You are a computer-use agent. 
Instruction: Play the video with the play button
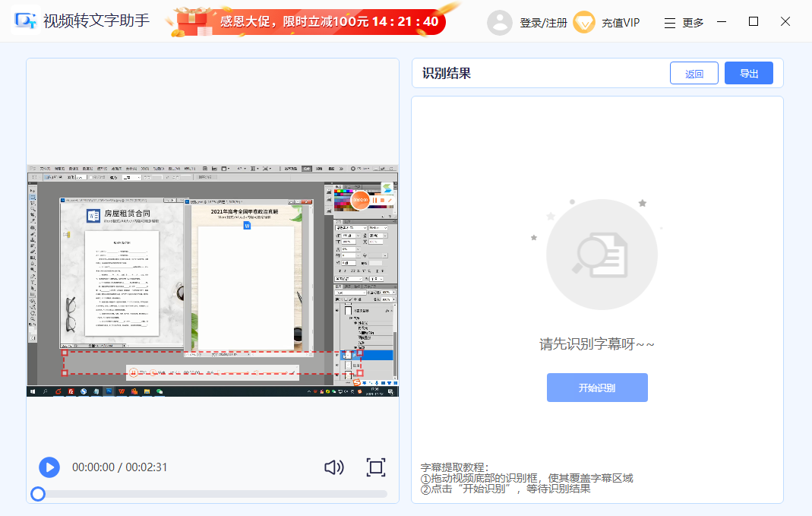(49, 467)
